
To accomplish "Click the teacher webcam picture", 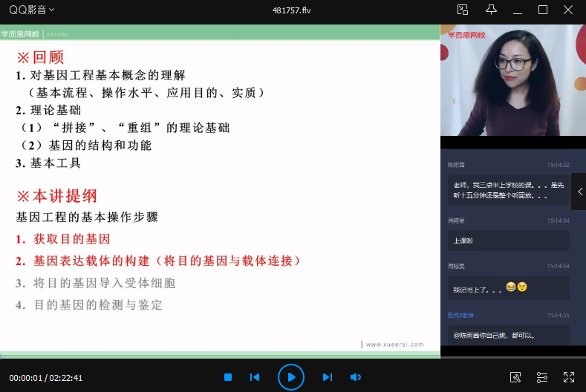I will [x=512, y=80].
